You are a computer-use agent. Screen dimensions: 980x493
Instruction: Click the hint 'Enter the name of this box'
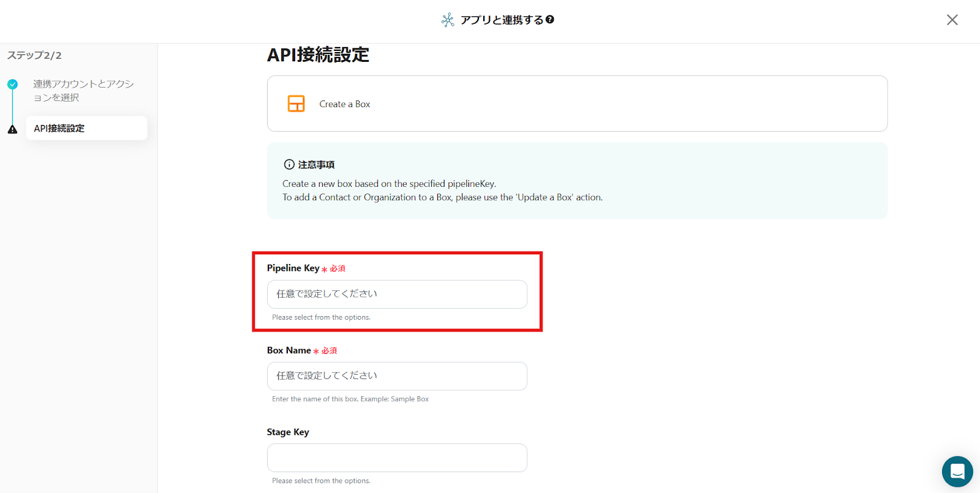(x=350, y=399)
